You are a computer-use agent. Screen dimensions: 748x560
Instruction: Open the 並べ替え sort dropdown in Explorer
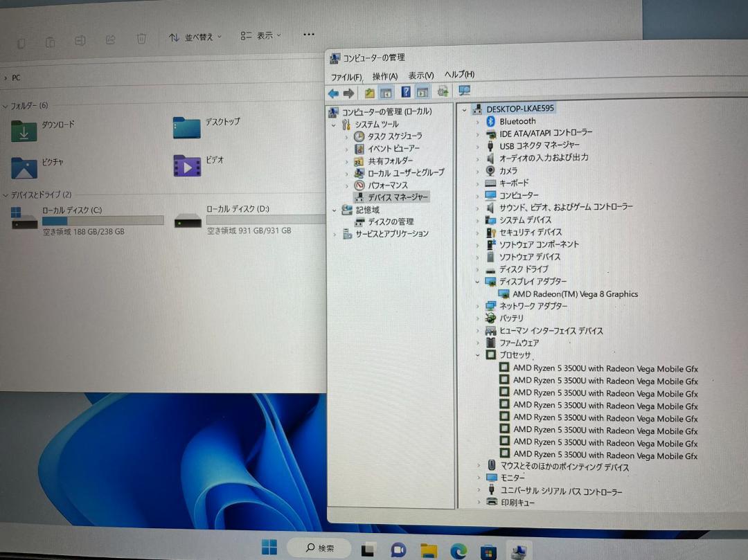(x=195, y=37)
